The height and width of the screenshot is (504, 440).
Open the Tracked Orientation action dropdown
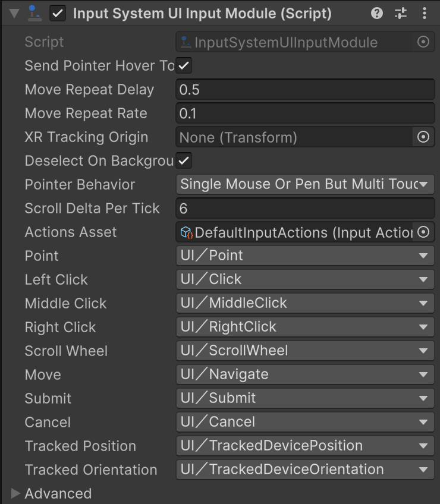click(x=305, y=470)
